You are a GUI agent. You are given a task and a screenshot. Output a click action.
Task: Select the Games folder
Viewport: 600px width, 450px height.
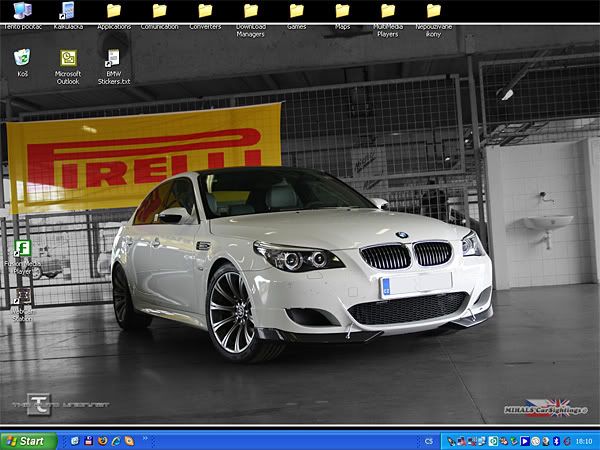297,15
